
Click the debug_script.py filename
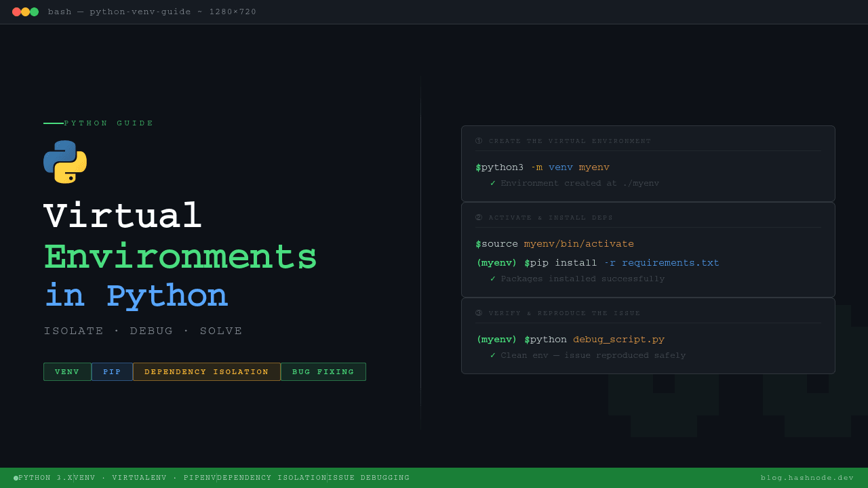(x=618, y=340)
